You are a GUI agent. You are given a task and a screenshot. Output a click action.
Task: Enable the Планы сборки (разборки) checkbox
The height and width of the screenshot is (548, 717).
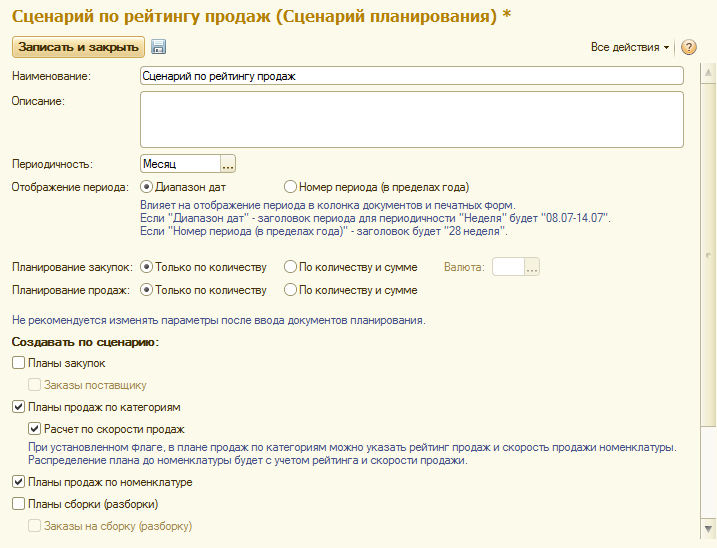[18, 503]
